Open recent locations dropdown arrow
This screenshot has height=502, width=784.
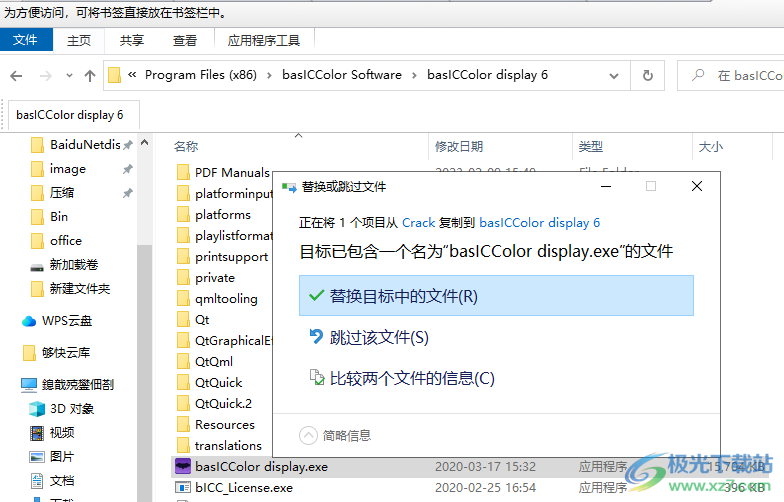tap(70, 76)
